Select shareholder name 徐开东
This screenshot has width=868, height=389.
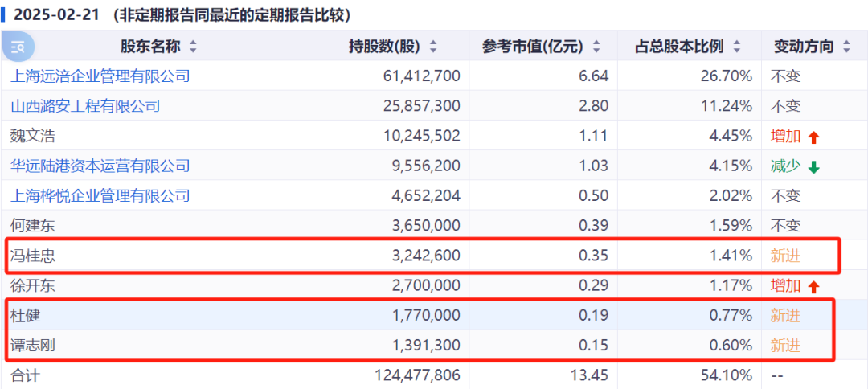33,285
